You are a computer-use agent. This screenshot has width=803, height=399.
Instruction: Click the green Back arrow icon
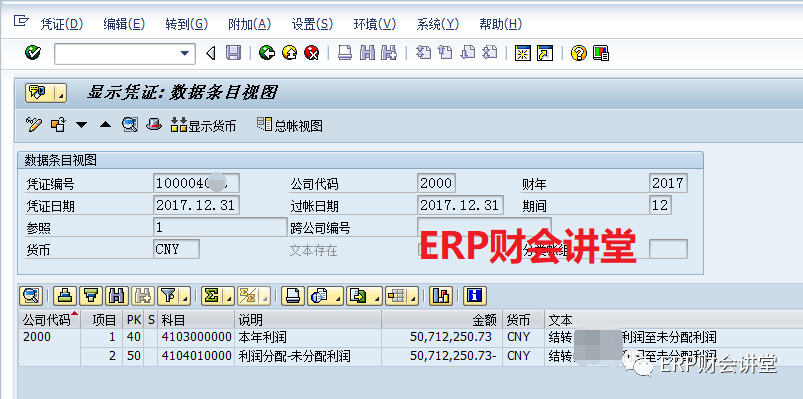[x=266, y=53]
